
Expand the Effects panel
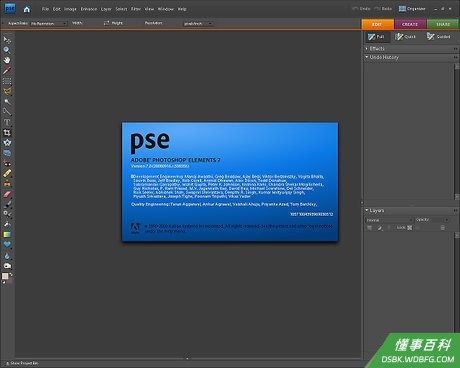367,49
